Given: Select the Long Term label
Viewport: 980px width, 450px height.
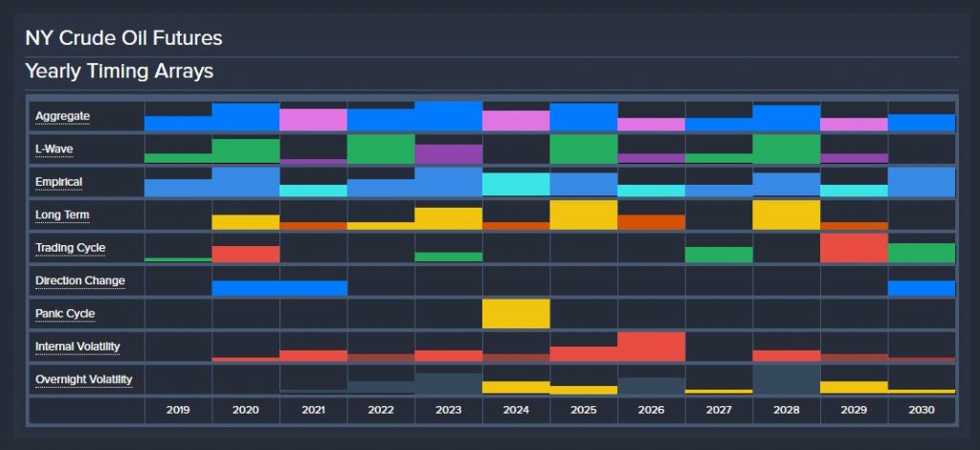Looking at the screenshot, I should click(x=62, y=215).
